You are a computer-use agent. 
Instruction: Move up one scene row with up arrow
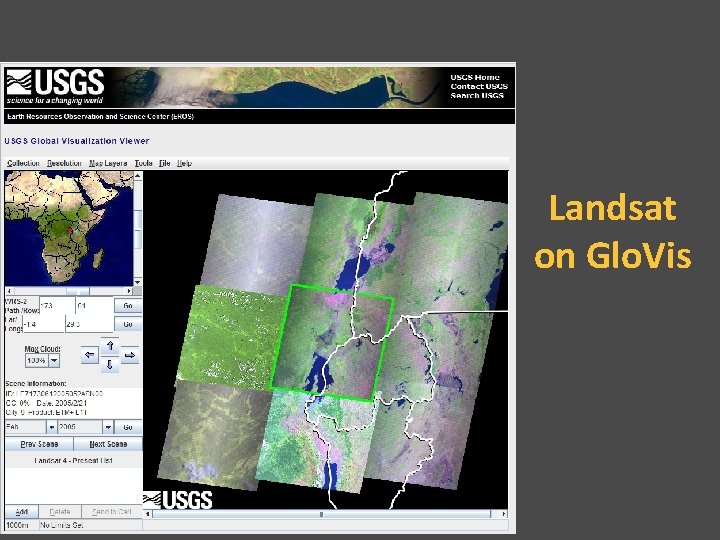(x=110, y=346)
